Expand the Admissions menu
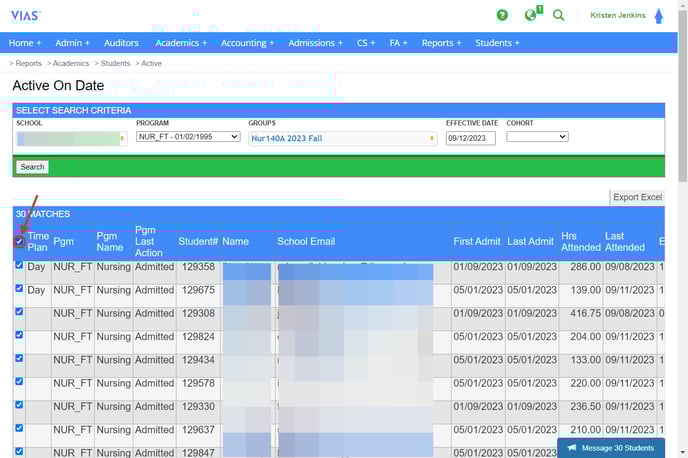 315,43
